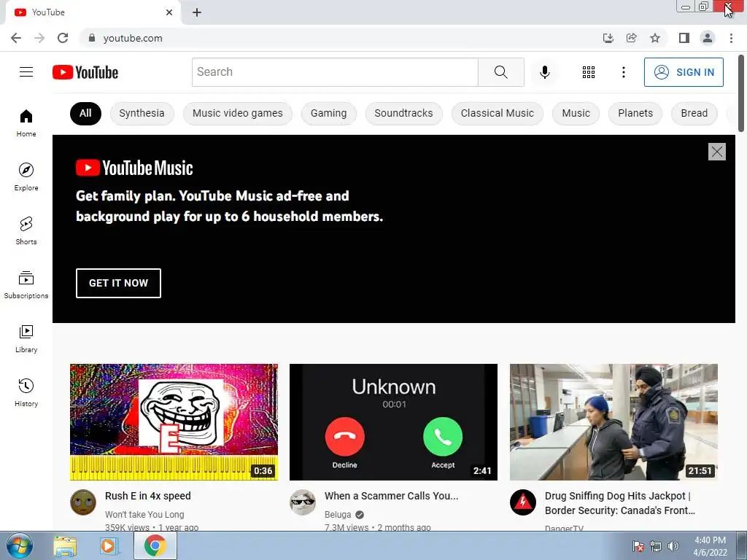The image size is (747, 560).
Task: Go to Home in sidebar
Action: tap(26, 122)
